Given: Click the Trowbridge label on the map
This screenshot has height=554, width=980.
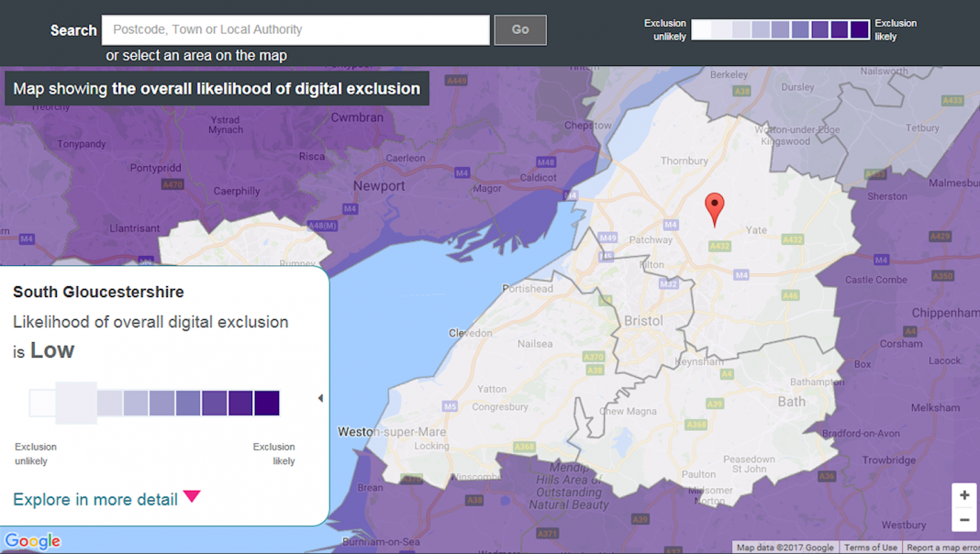Looking at the screenshot, I should (x=889, y=460).
